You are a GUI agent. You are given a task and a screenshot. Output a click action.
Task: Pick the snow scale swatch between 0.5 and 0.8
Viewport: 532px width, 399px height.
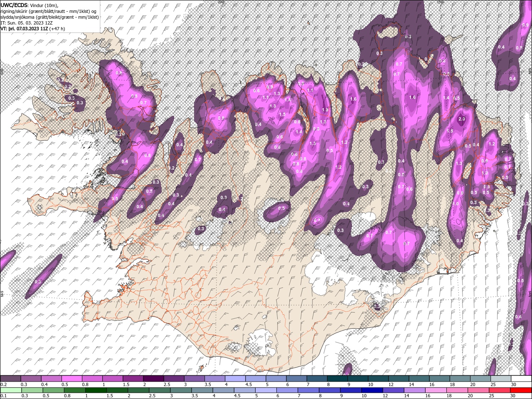pos(72,378)
